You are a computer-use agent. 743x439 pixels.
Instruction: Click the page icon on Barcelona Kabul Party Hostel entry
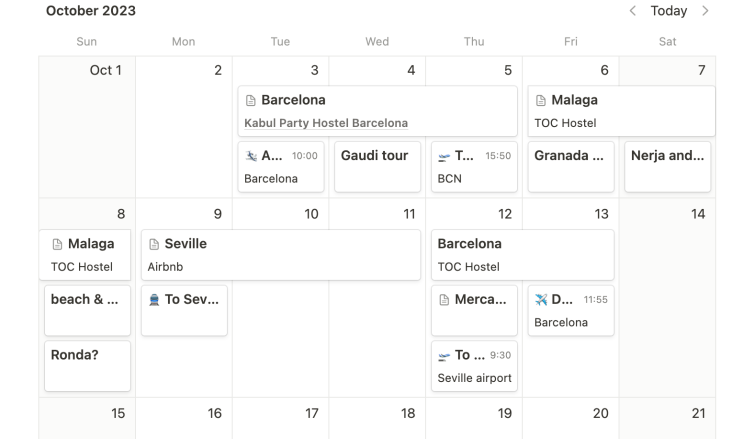[251, 100]
